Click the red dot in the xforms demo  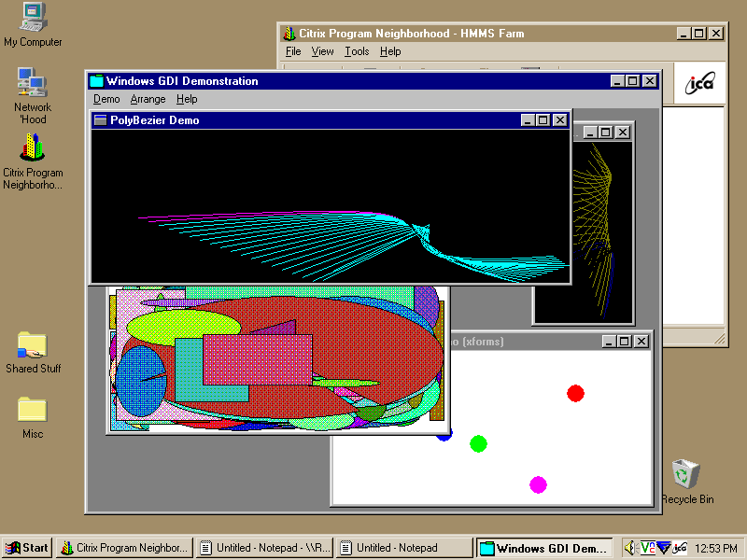575,393
